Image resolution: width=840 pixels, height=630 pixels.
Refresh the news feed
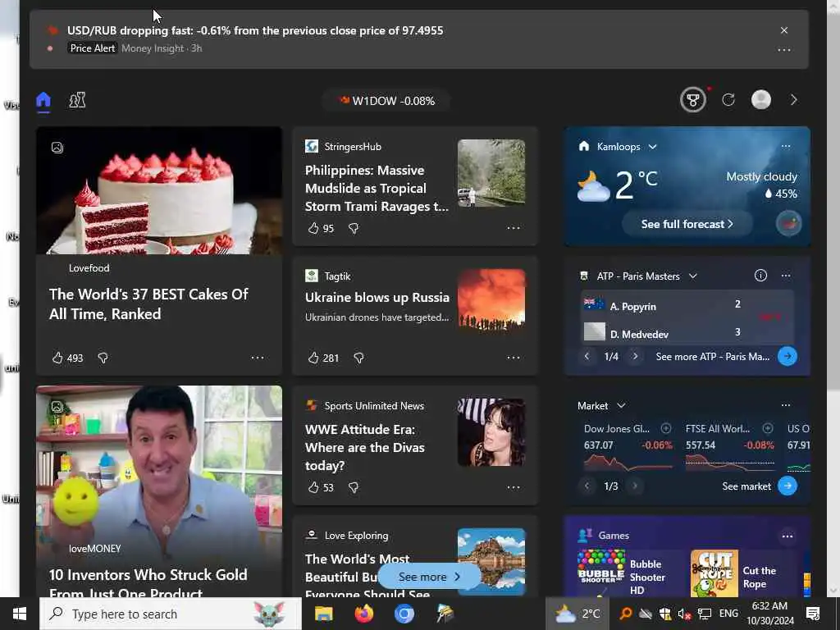pos(728,99)
